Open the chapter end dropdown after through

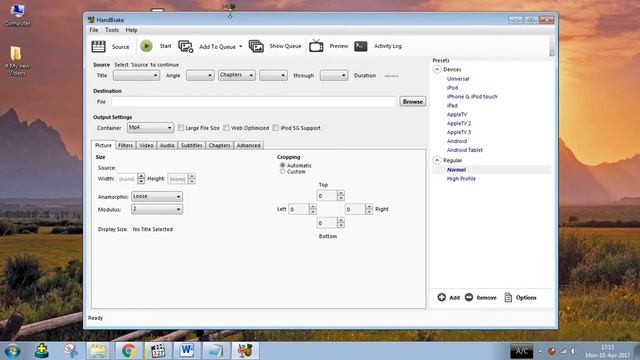[334, 76]
